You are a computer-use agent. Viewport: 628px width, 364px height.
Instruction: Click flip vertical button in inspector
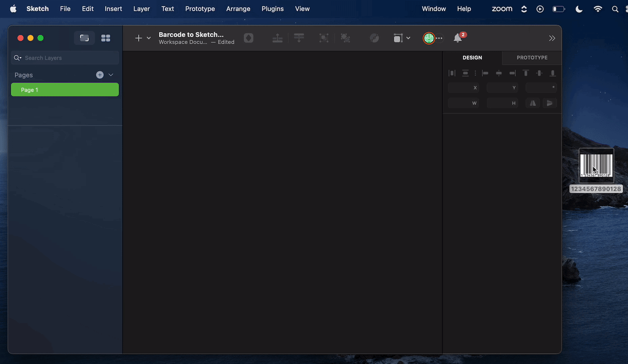(x=550, y=103)
